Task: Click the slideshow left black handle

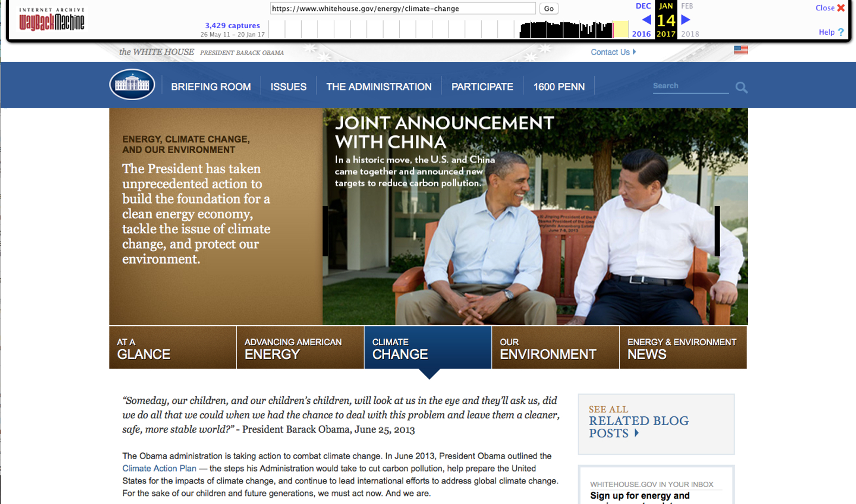Action: (x=325, y=231)
